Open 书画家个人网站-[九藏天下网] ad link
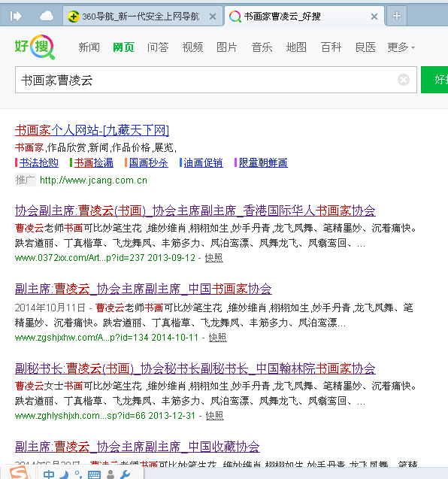The width and height of the screenshot is (448, 479). (92, 130)
